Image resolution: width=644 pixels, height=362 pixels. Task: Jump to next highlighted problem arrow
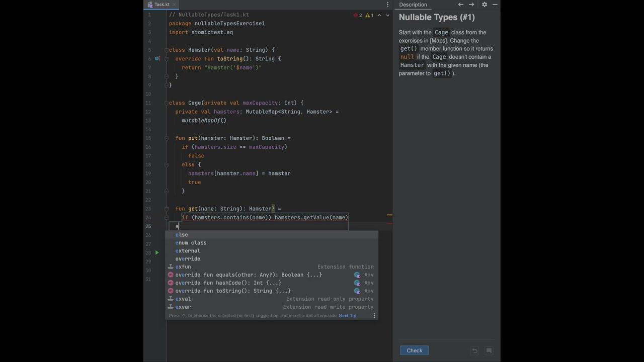tap(387, 15)
